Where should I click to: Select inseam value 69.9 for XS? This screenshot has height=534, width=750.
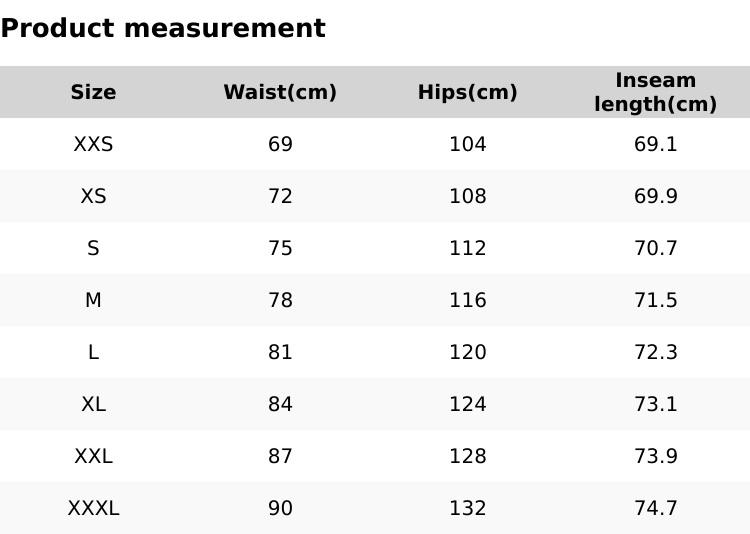pos(655,197)
